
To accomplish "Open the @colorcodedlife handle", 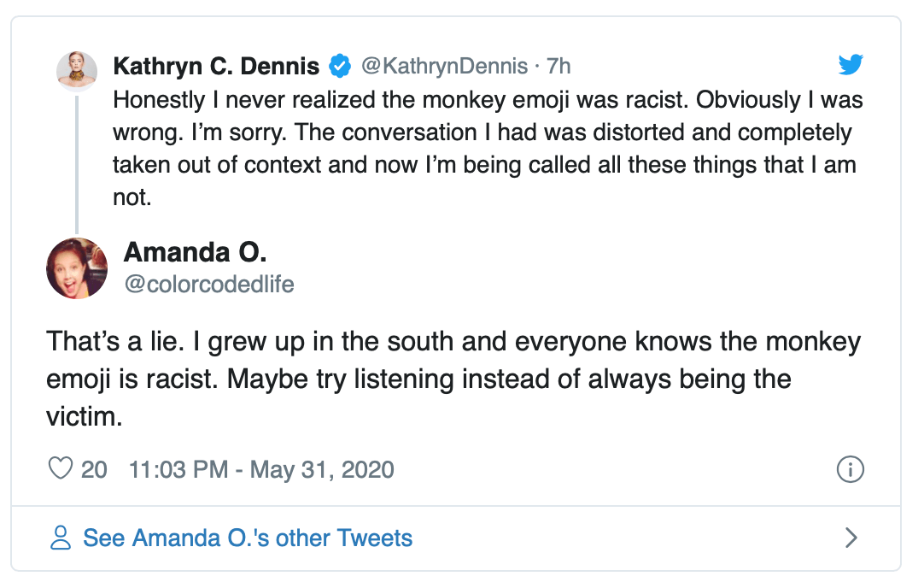I will pyautogui.click(x=209, y=284).
